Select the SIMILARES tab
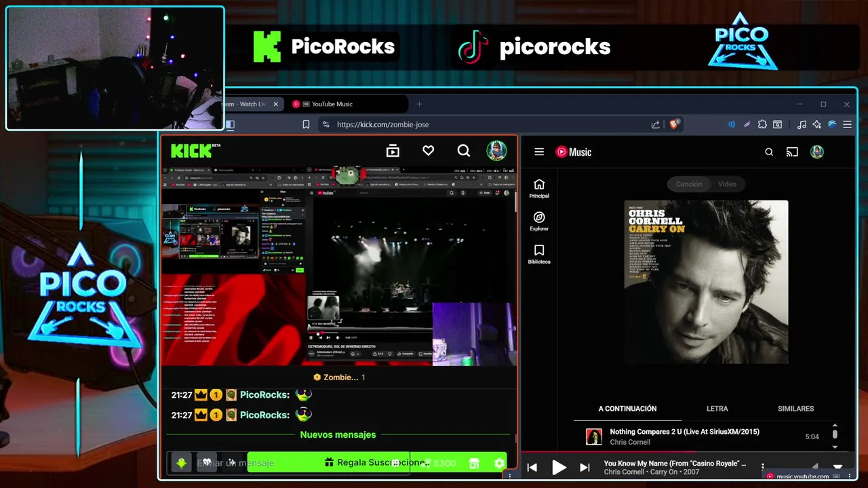This screenshot has width=868, height=488. coord(795,409)
